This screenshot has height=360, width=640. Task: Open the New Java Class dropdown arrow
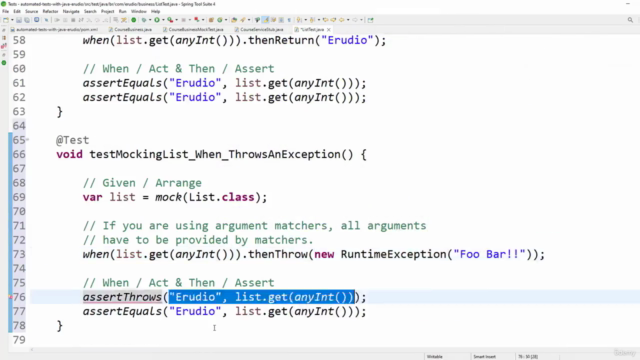coord(226,20)
